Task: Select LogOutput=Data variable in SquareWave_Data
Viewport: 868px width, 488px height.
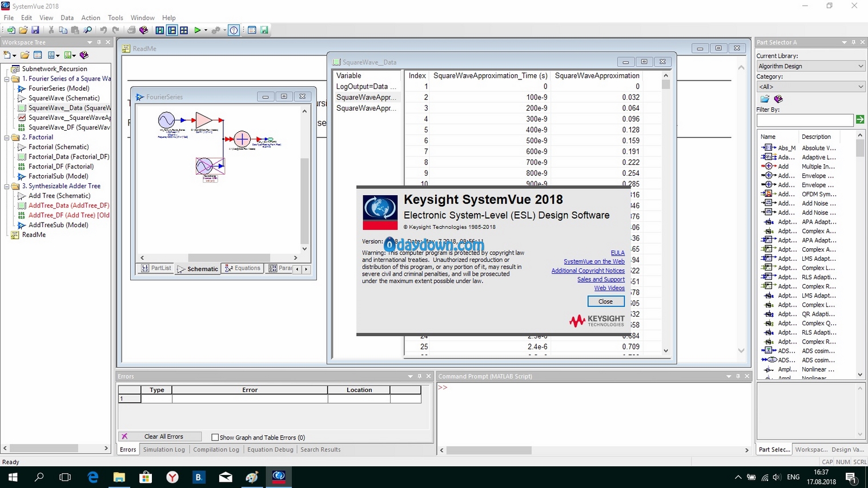Action: click(365, 87)
